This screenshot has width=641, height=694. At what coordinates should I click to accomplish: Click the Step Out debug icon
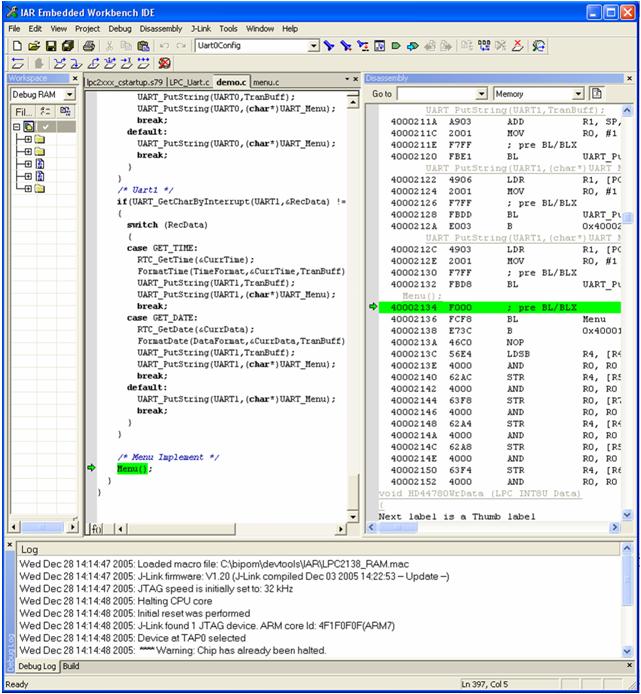pyautogui.click(x=93, y=63)
